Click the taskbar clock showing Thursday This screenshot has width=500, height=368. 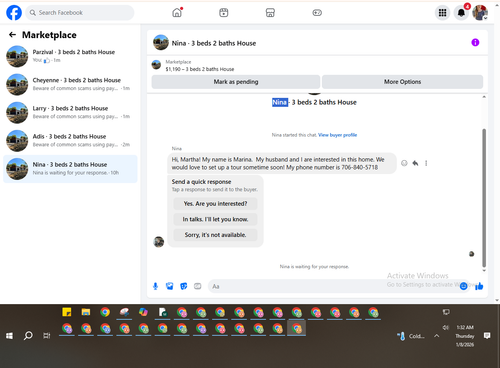(x=465, y=336)
